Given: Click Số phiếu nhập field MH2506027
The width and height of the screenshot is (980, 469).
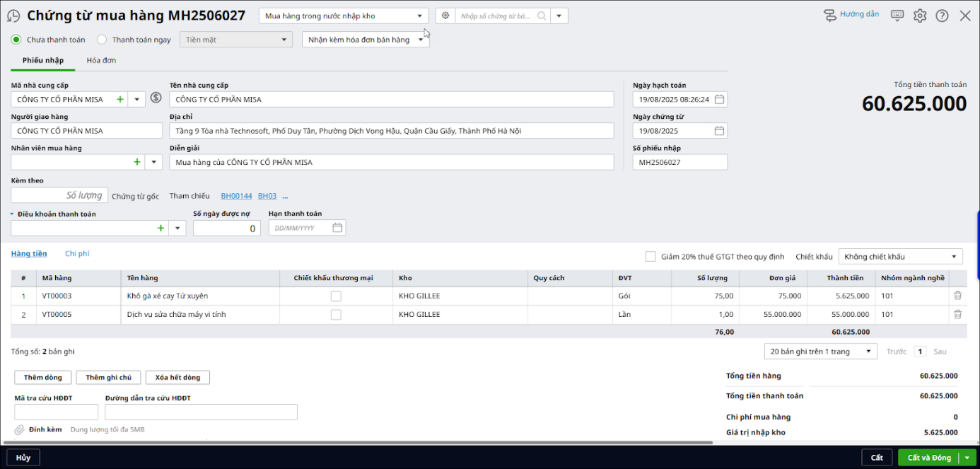Looking at the screenshot, I should (x=680, y=162).
